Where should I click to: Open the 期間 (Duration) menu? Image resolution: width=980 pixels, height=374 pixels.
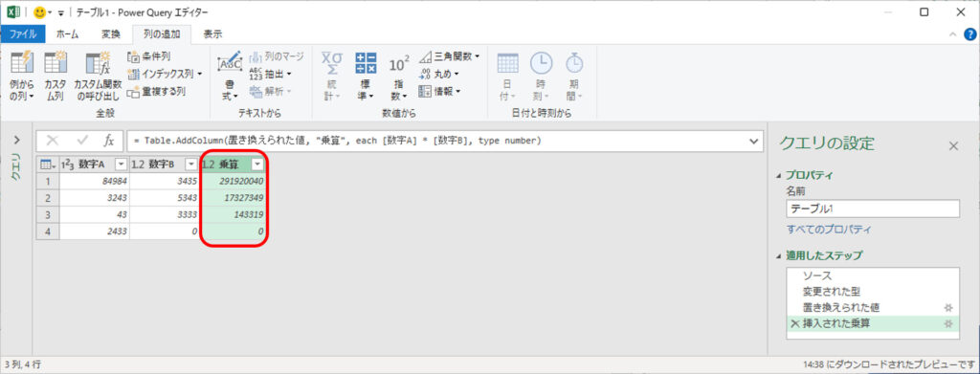point(574,77)
